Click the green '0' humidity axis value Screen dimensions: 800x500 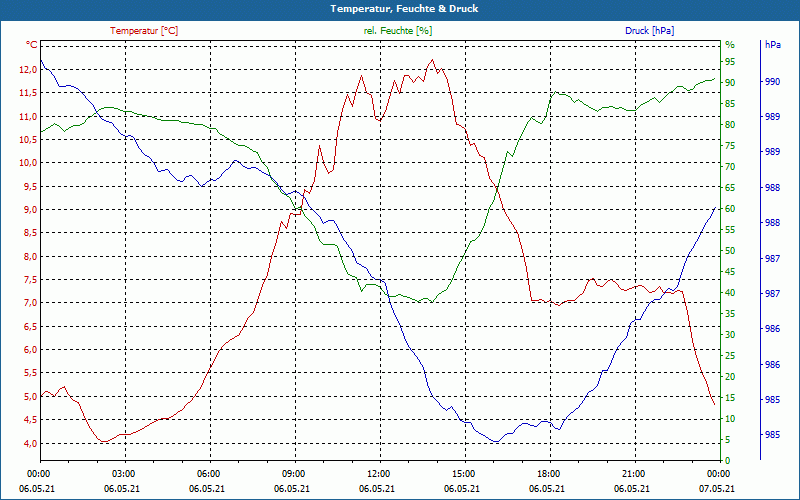click(728, 461)
